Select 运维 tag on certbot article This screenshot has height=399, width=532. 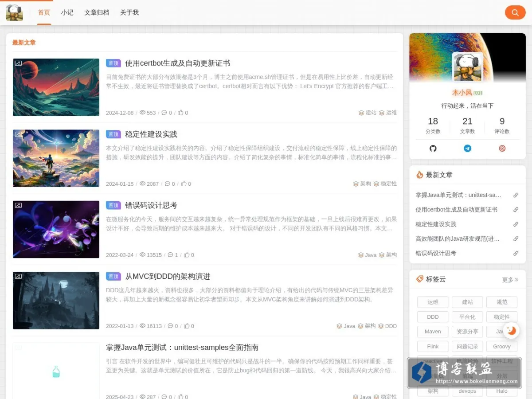pyautogui.click(x=388, y=113)
